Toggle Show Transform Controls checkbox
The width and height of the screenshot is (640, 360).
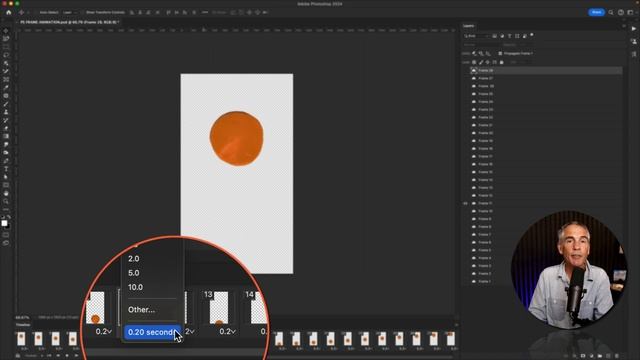tap(83, 12)
